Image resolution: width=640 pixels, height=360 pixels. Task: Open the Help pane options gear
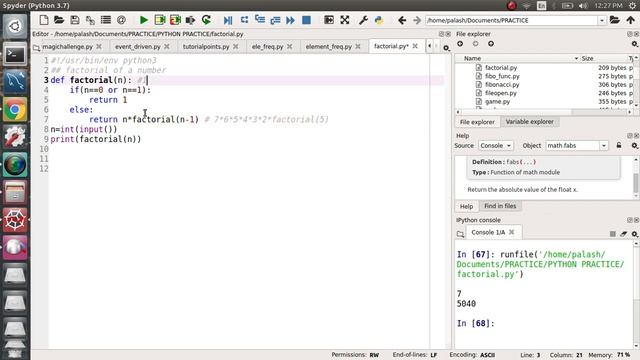[x=635, y=146]
